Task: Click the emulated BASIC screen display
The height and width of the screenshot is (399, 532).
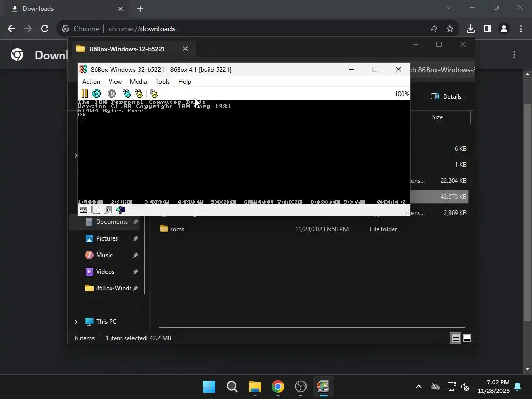Action: [244, 152]
